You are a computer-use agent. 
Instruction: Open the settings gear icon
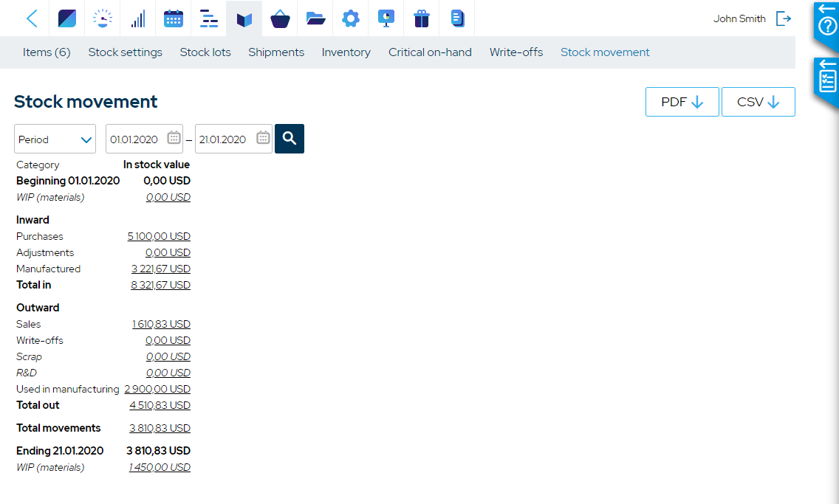point(351,18)
